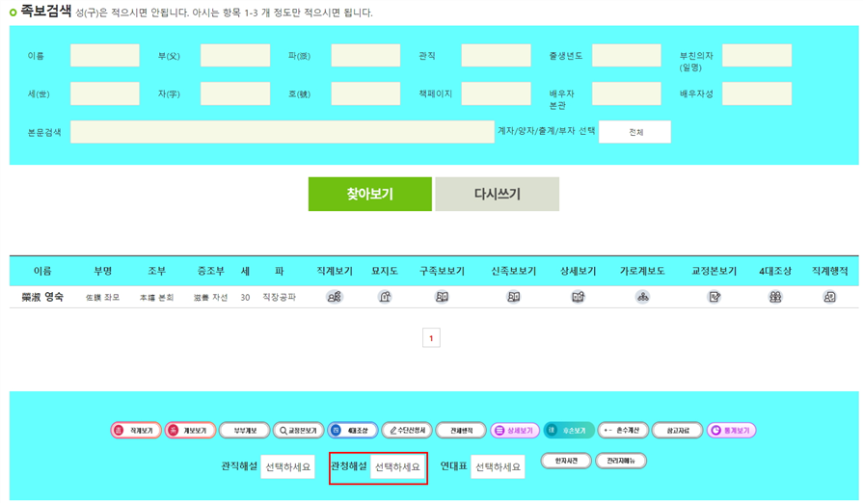Focus the 세(世) input field
Screen dimensions: 863x504
coord(104,93)
